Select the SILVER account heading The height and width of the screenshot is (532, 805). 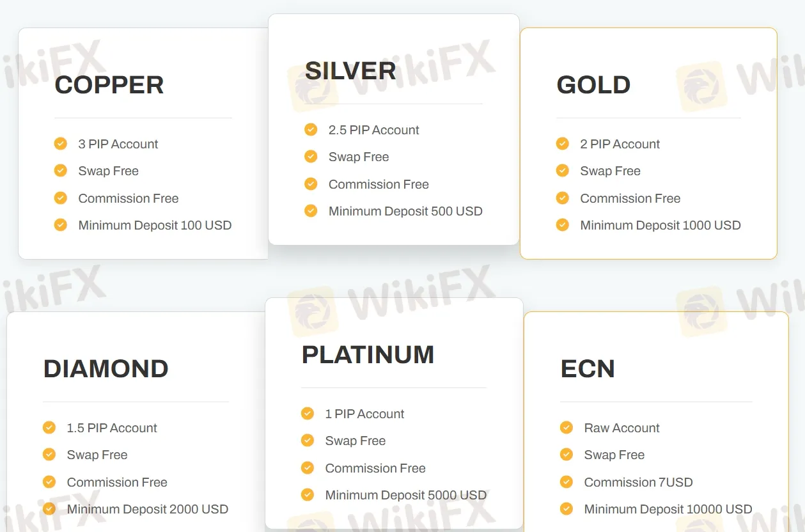[x=350, y=71]
